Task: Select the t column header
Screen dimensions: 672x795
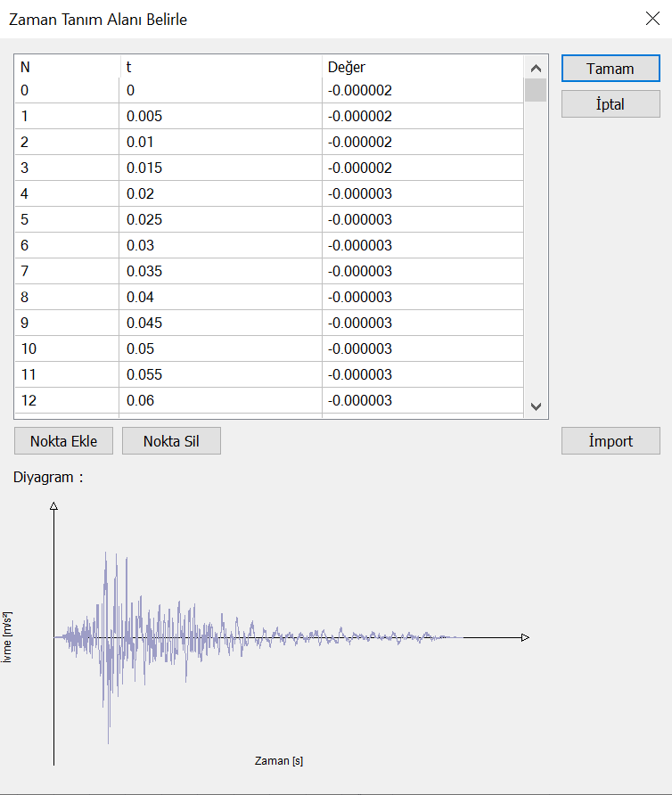Action: [x=220, y=67]
